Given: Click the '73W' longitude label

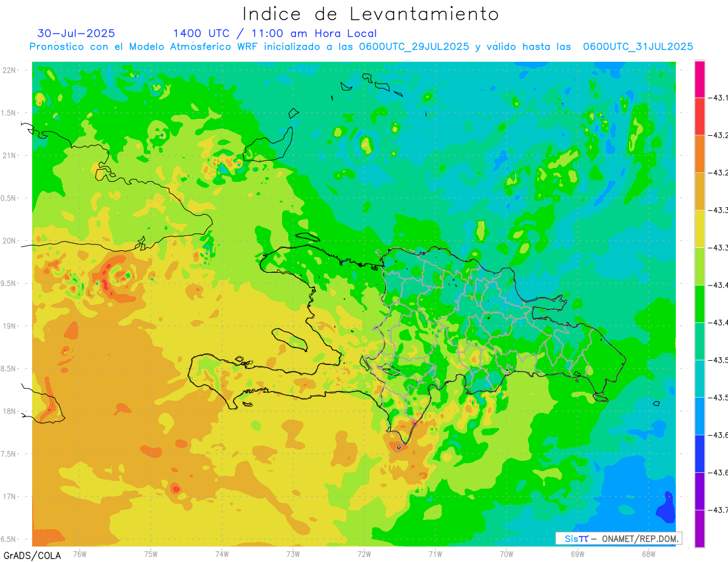Looking at the screenshot, I should point(293,554).
